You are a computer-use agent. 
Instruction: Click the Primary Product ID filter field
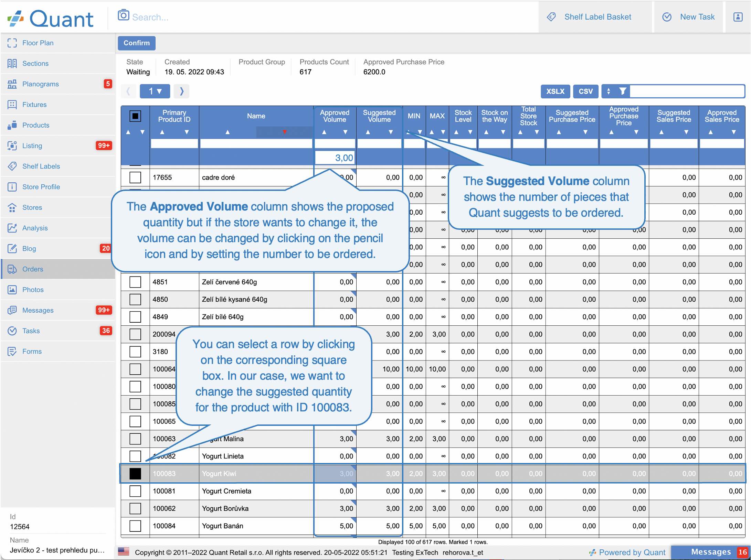coord(174,144)
